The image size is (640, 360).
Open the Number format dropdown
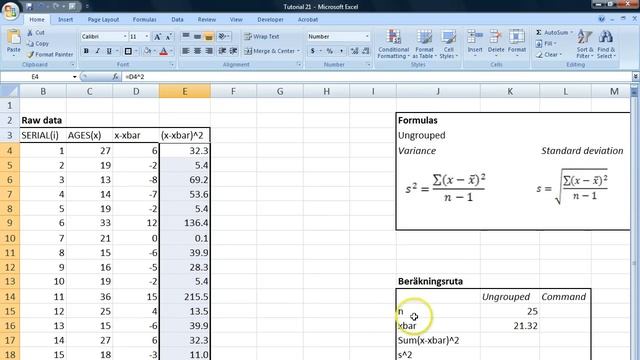point(367,37)
